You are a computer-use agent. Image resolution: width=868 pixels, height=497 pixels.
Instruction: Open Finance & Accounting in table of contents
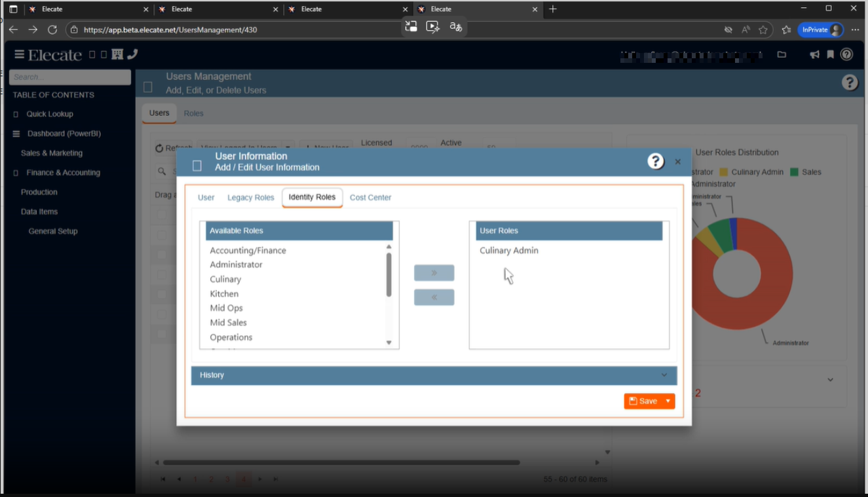click(63, 173)
